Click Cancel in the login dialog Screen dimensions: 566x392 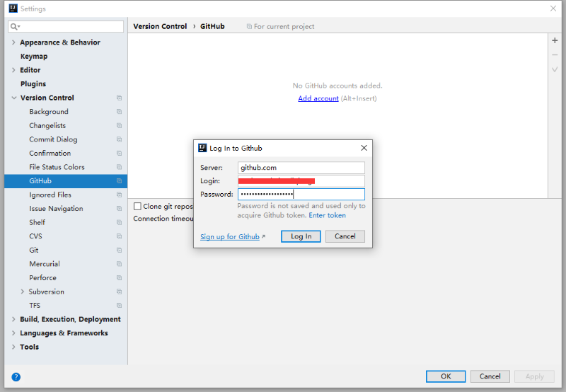coord(345,236)
